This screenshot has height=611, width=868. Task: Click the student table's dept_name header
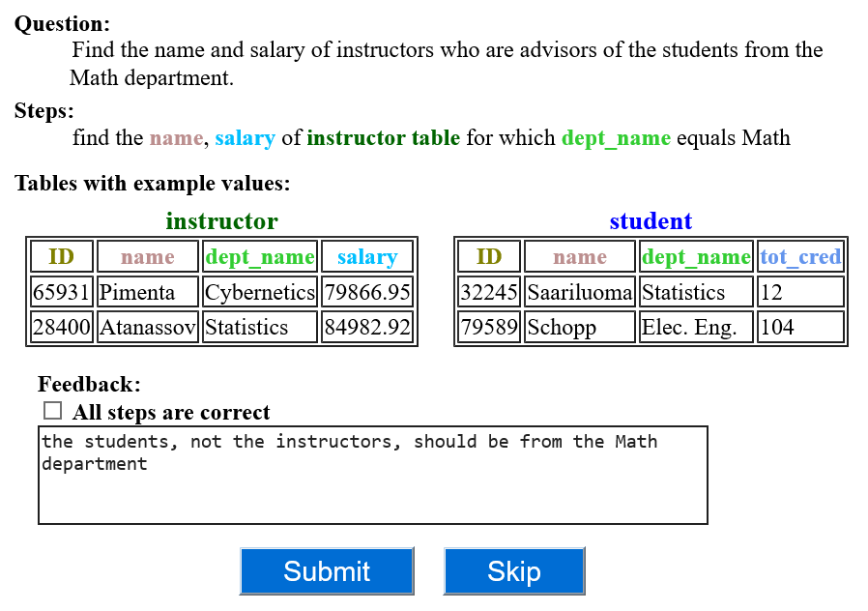[x=696, y=256]
